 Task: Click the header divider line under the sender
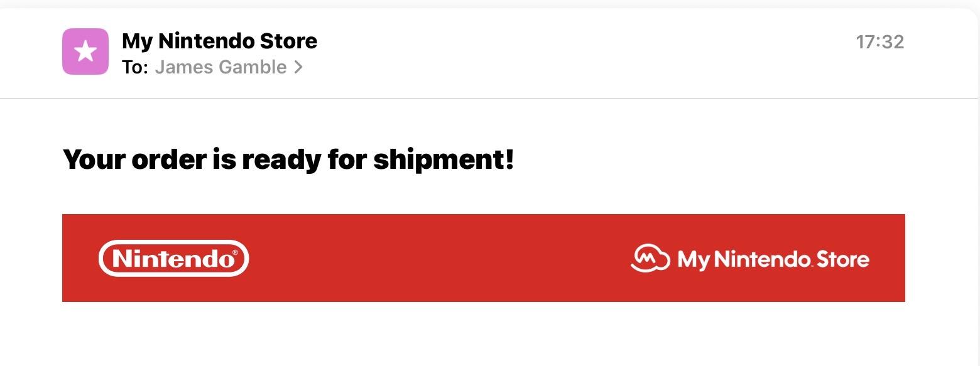click(489, 98)
